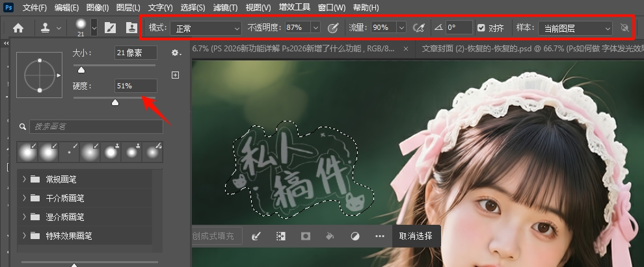This screenshot has height=267, width=644.
Task: Select the fifth recent stamp brush
Action: pyautogui.click(x=111, y=152)
